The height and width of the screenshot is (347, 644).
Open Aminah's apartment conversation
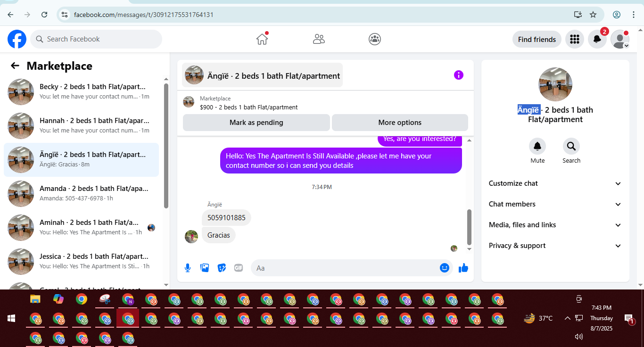click(x=81, y=228)
